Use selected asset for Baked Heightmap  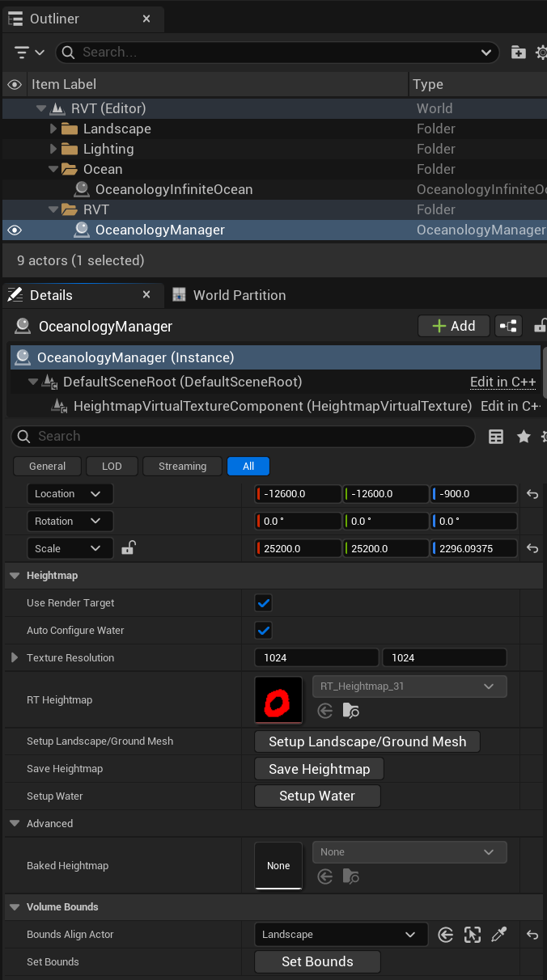coord(325,877)
